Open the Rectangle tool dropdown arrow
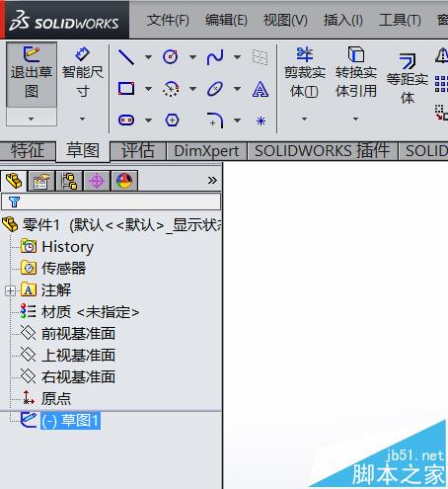This screenshot has height=489, width=448. [x=149, y=89]
